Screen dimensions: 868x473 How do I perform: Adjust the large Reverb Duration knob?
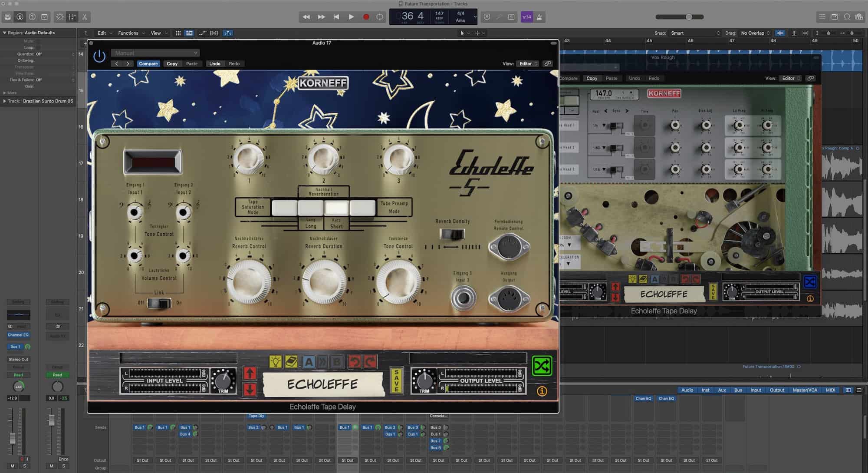[323, 281]
